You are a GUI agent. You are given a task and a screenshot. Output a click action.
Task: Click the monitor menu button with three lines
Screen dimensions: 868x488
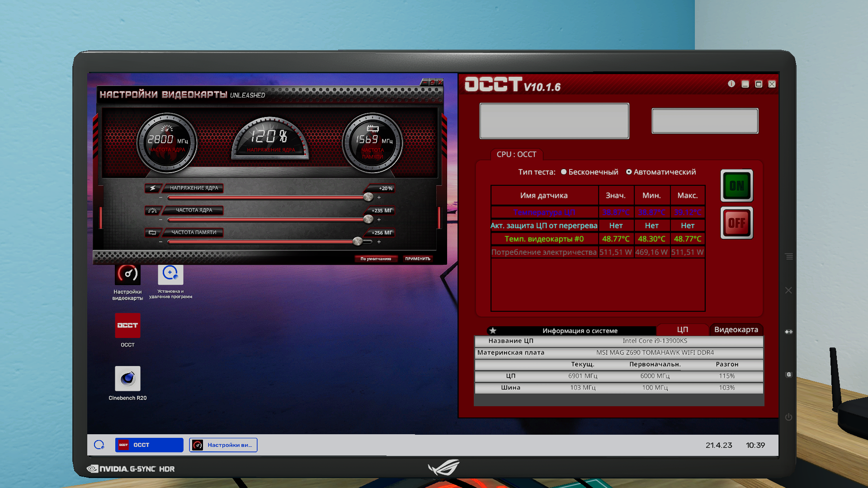789,257
